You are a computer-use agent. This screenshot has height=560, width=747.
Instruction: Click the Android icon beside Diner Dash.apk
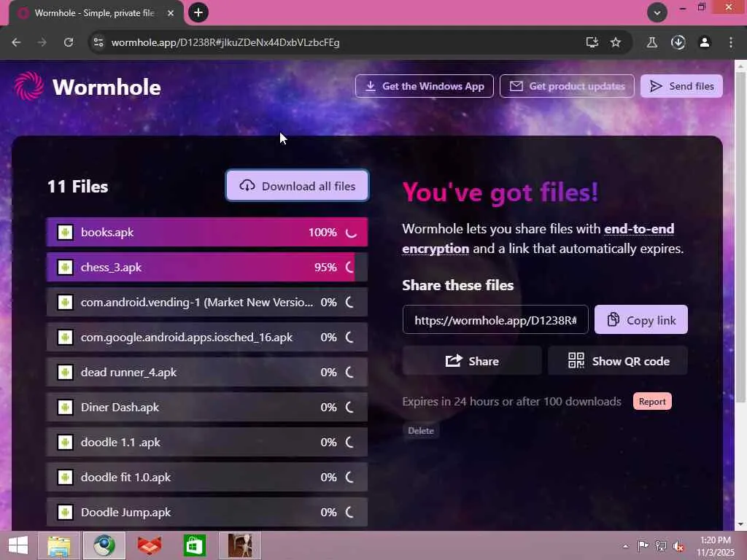tap(65, 407)
